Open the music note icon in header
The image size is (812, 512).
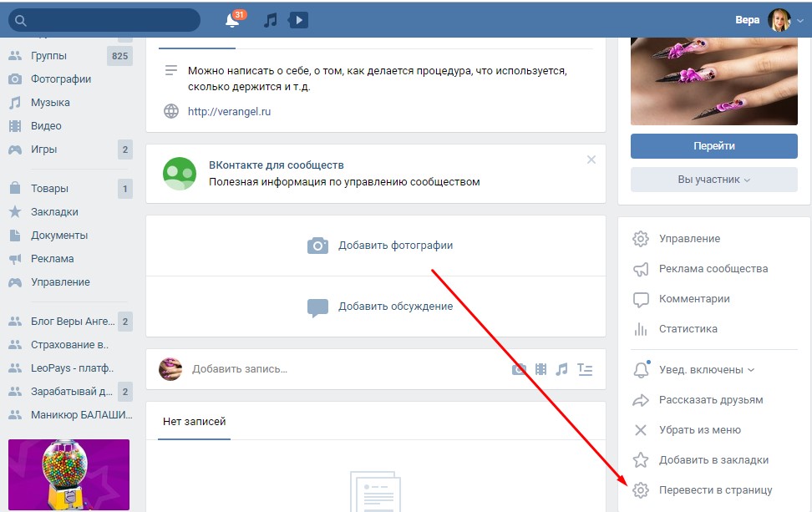point(271,20)
